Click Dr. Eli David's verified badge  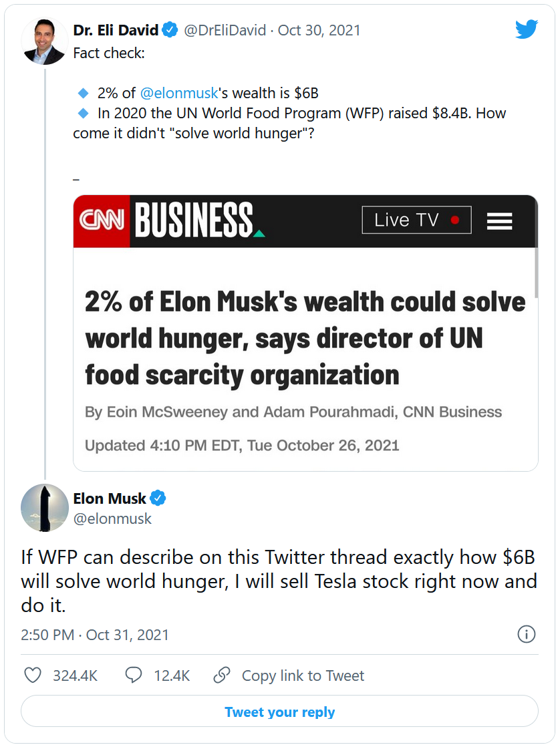[170, 30]
